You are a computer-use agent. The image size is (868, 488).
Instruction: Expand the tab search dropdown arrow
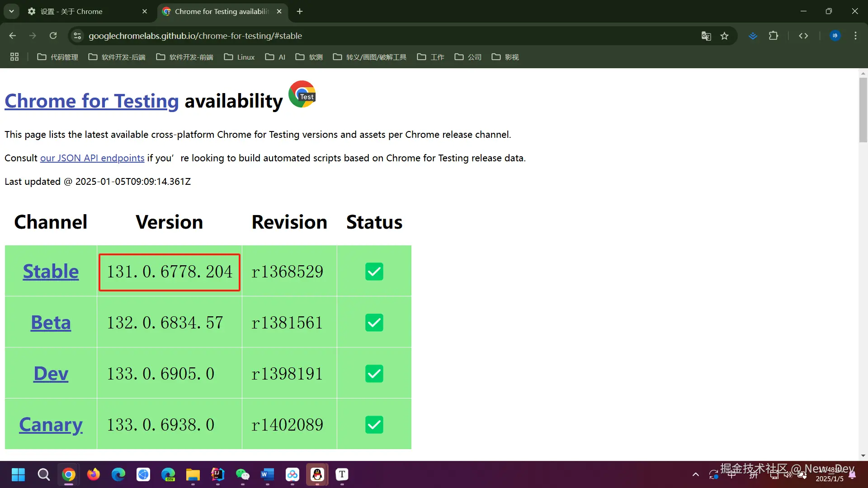pos(11,11)
